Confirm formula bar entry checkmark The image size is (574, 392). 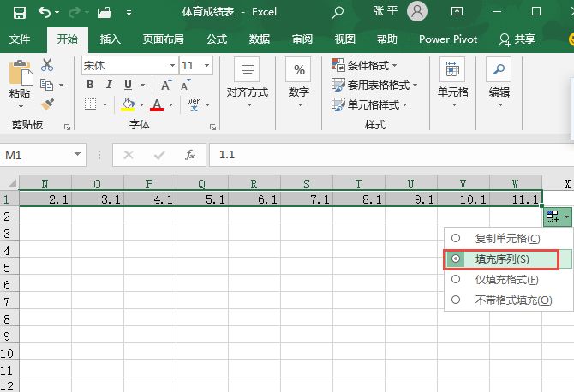(x=159, y=156)
